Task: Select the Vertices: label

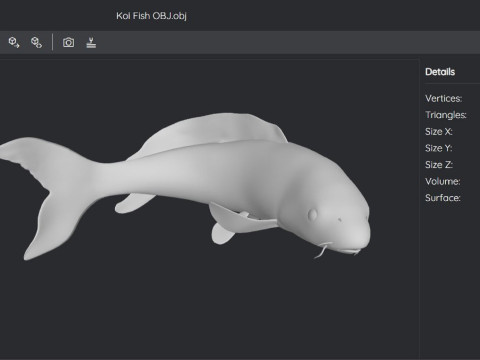Action: point(443,98)
